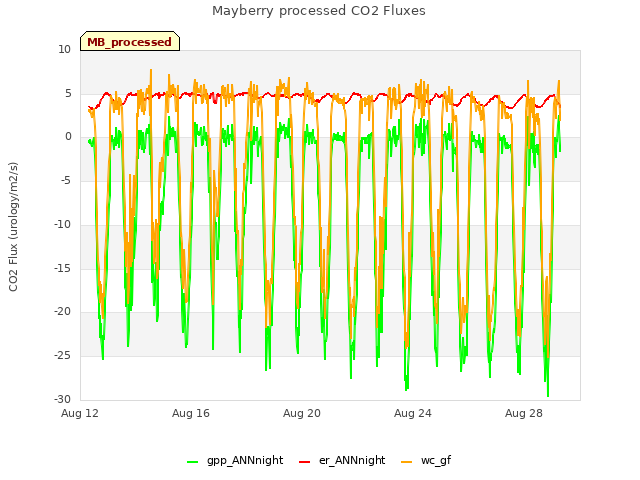Click the -15 y-axis tick label
Viewport: 640px width, 480px height.
click(63, 268)
